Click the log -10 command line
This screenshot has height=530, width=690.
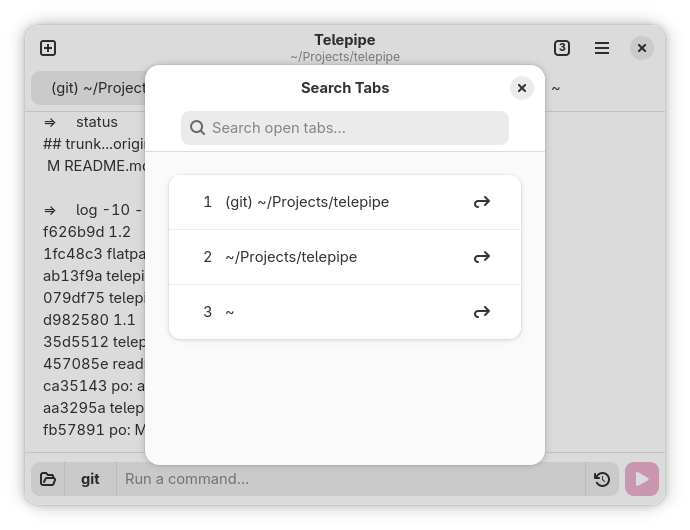[93, 210]
